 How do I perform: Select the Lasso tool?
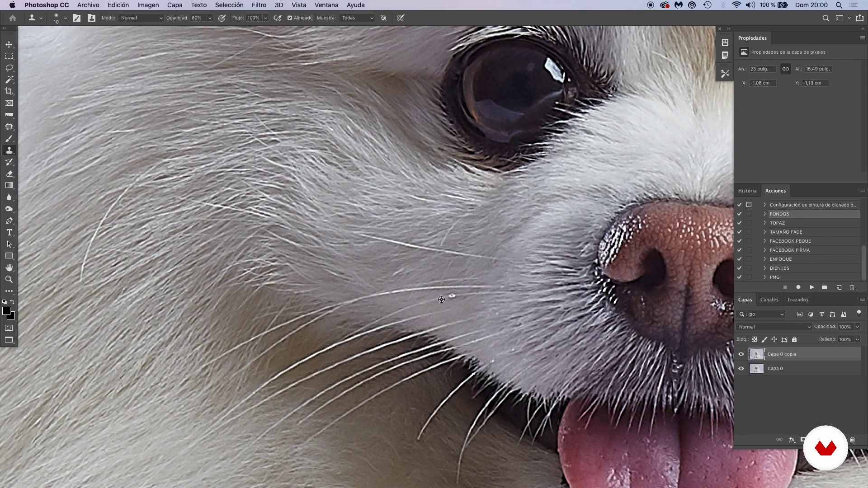coord(9,68)
